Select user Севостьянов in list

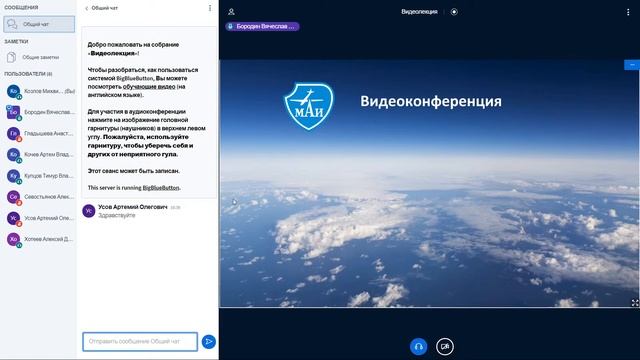click(40, 197)
